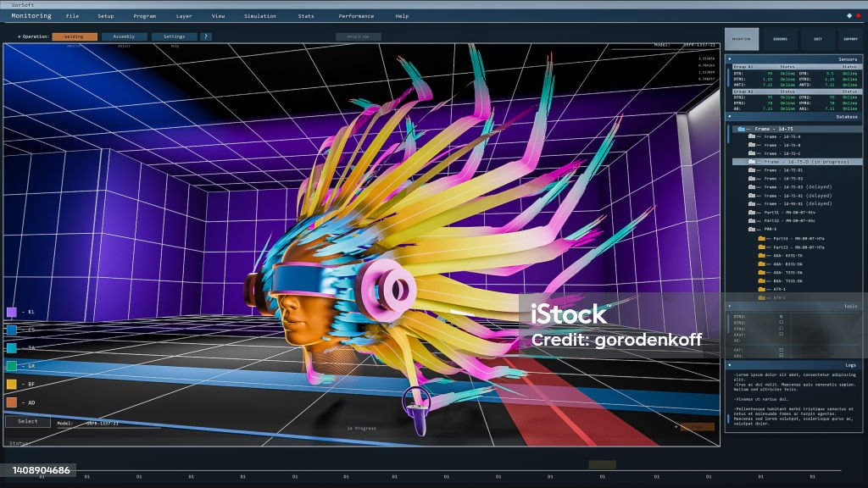Viewport: 868px width, 488px height.
Task: Pick the yellow BF color swatch
Action: coord(12,384)
